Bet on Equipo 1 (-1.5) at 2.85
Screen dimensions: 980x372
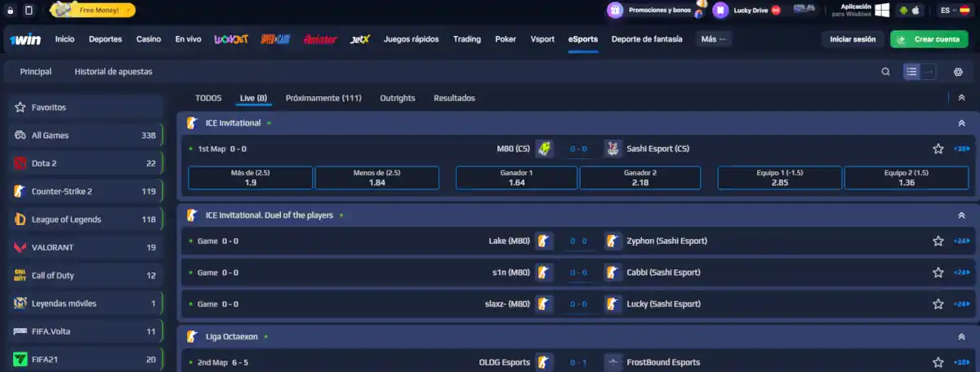tap(779, 178)
